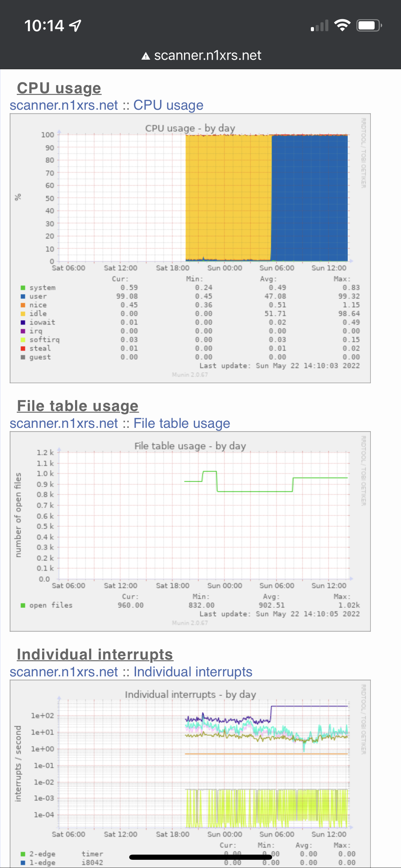Open the Individual interrupts heading link

point(95,654)
